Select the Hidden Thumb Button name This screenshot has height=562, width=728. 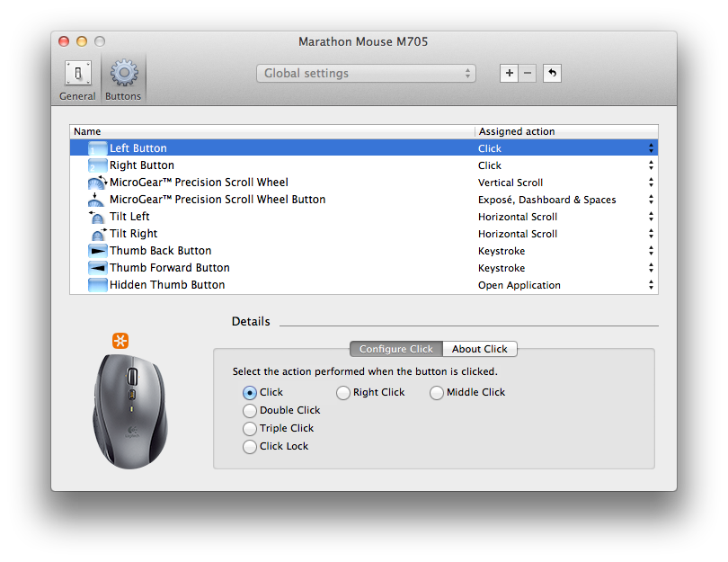[167, 285]
